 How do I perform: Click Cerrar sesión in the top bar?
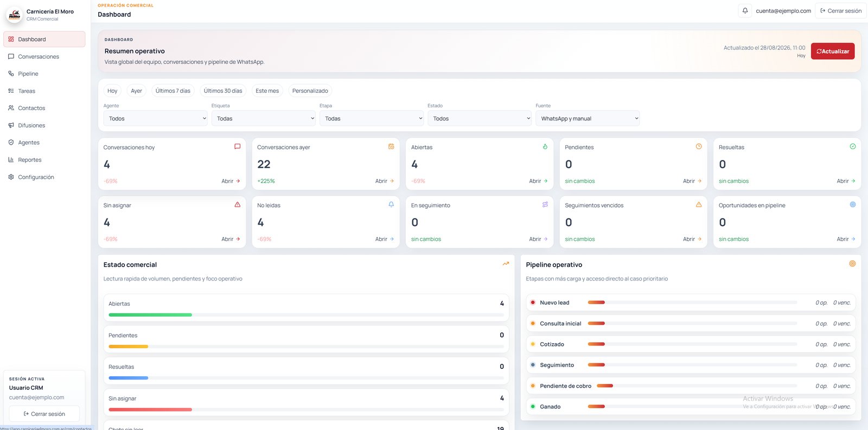tap(841, 11)
